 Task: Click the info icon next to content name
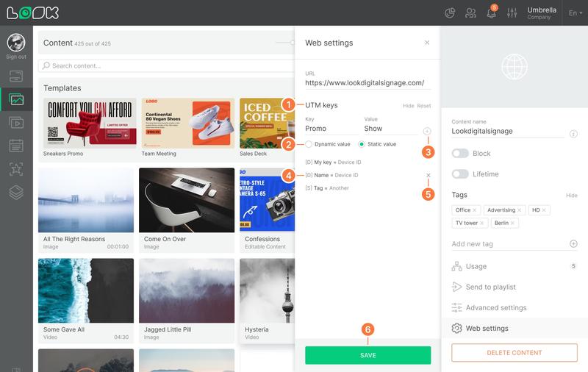(x=573, y=134)
